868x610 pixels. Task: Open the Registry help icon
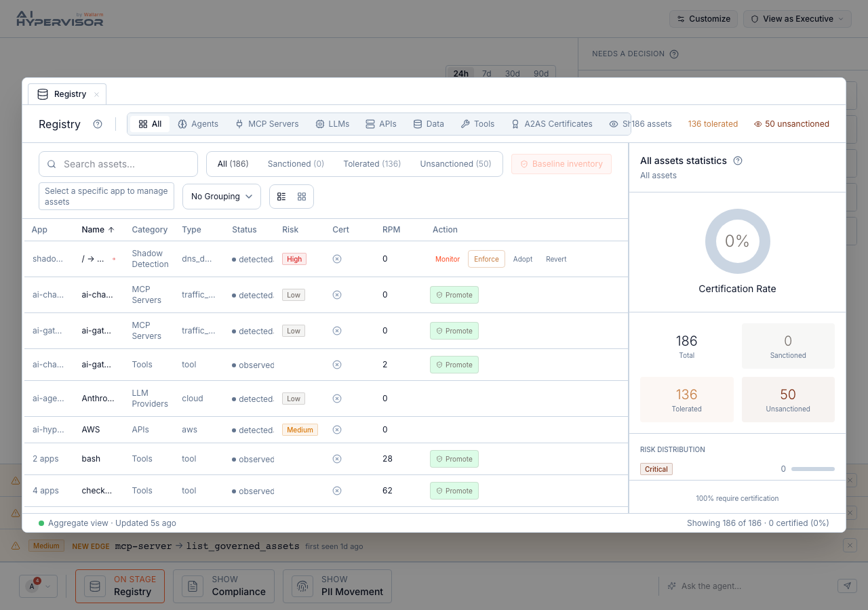pyautogui.click(x=98, y=124)
